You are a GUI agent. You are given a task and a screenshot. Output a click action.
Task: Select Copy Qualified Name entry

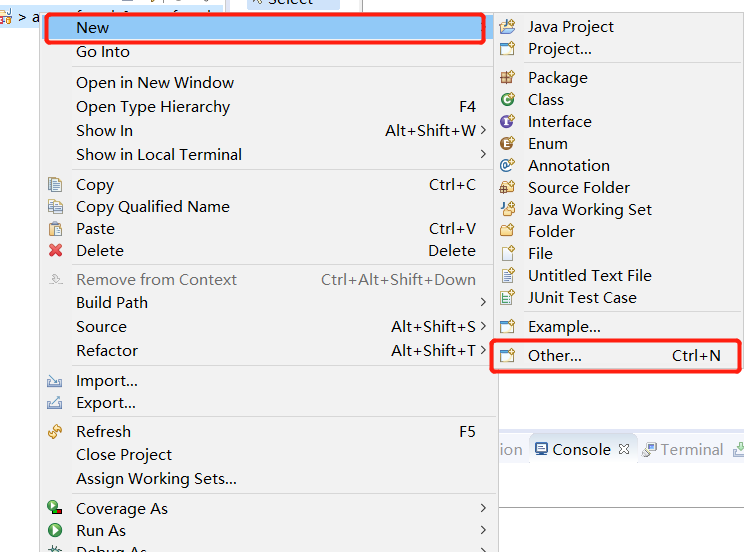pos(153,207)
